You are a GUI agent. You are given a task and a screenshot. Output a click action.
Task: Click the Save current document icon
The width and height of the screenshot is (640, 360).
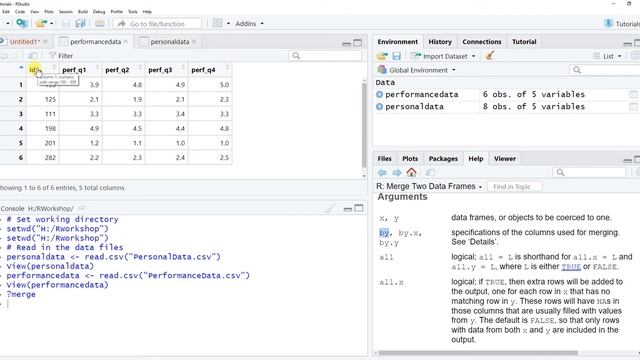(x=66, y=24)
